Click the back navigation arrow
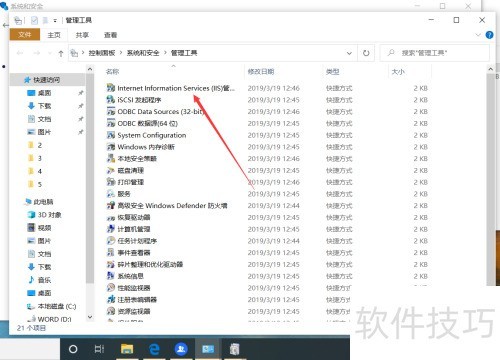 [20, 53]
